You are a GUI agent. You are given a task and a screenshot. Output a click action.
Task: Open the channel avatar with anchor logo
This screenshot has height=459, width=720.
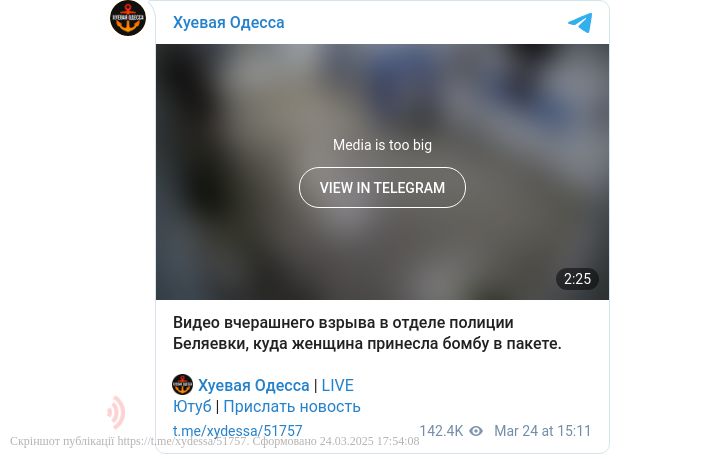(x=128, y=18)
